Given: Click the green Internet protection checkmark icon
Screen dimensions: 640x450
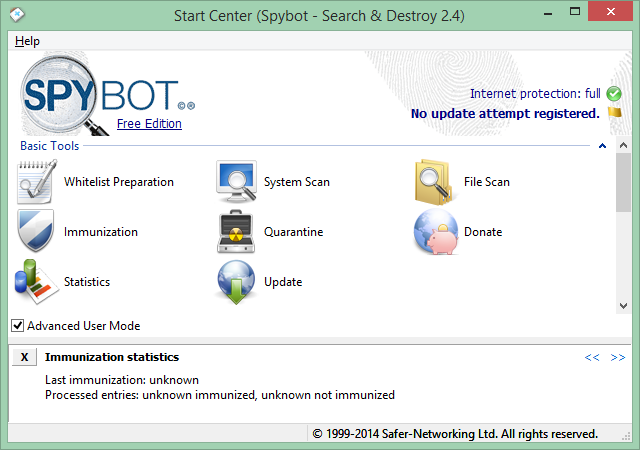Looking at the screenshot, I should click(613, 94).
